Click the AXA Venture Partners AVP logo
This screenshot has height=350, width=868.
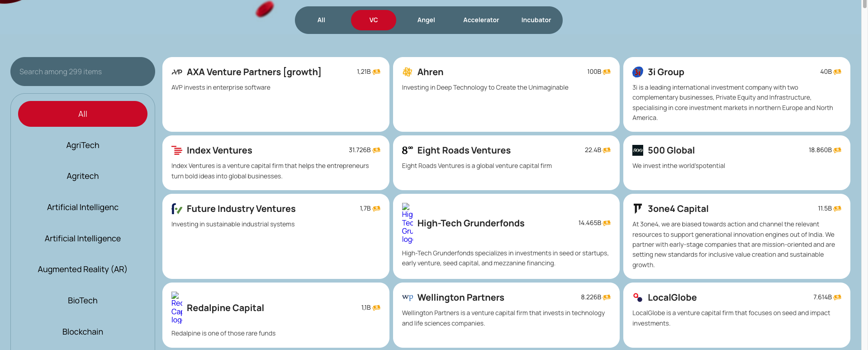(x=177, y=72)
